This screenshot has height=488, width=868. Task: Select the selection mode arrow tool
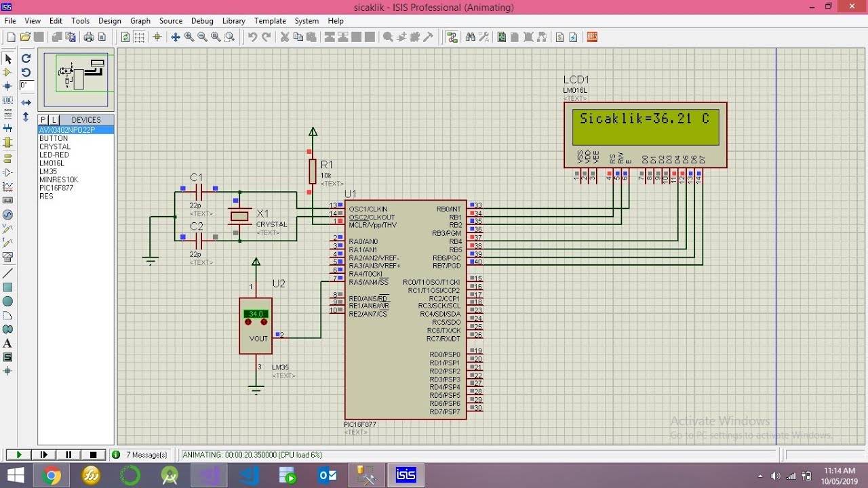8,59
